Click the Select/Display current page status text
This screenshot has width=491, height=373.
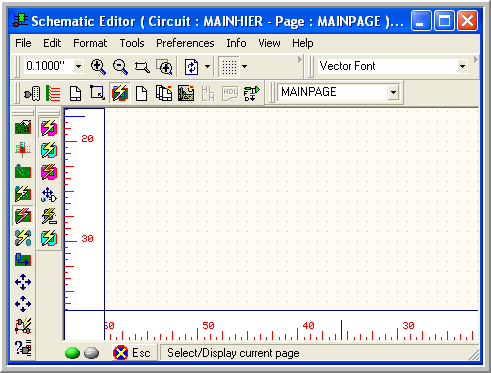(233, 353)
